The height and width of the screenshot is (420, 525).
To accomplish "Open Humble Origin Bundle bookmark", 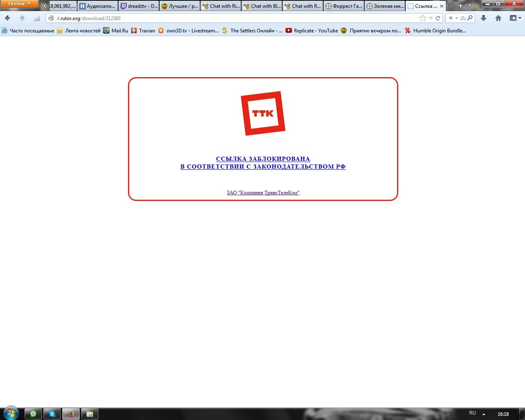I will click(436, 30).
